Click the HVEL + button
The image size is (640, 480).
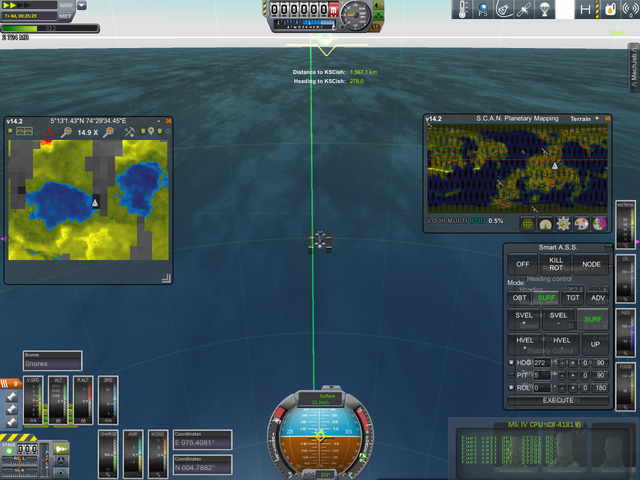tap(524, 344)
